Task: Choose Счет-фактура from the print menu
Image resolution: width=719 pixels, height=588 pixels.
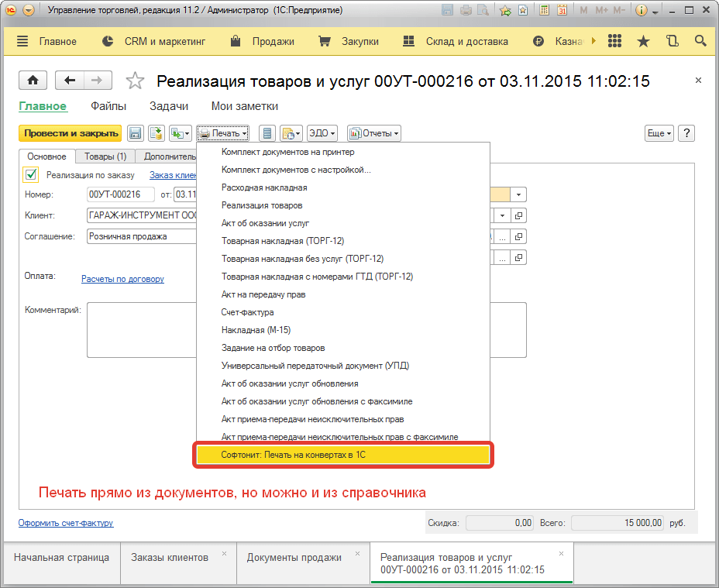Action: pyautogui.click(x=247, y=312)
